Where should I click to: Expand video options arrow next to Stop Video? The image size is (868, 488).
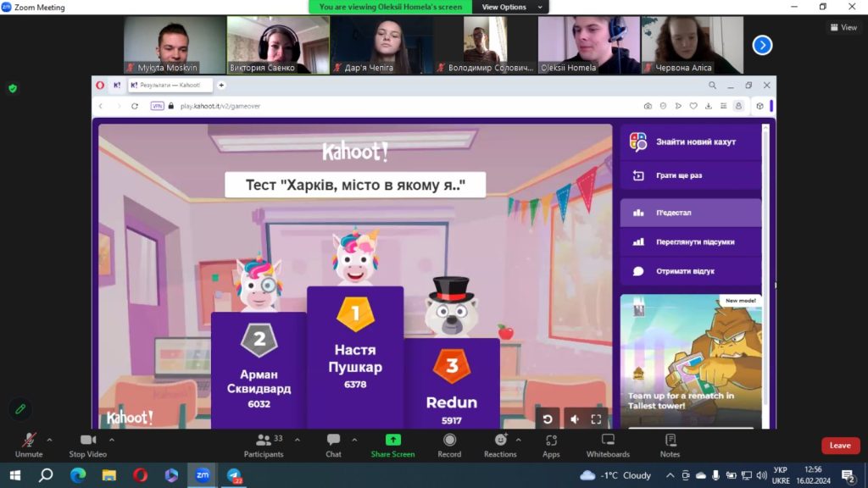click(x=112, y=441)
